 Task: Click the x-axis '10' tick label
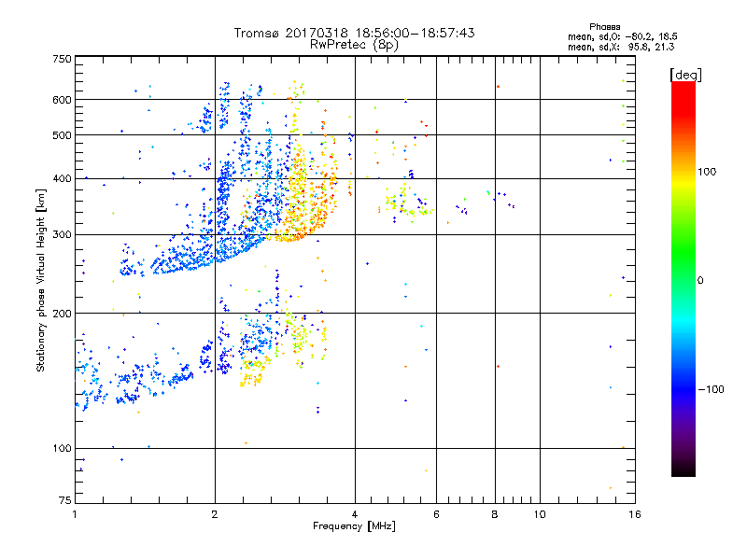point(540,514)
